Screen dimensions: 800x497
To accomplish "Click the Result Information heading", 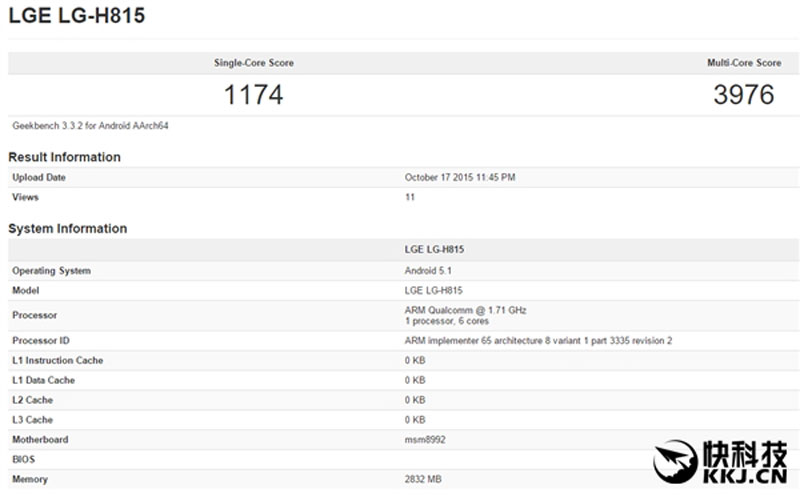I will pyautogui.click(x=64, y=157).
